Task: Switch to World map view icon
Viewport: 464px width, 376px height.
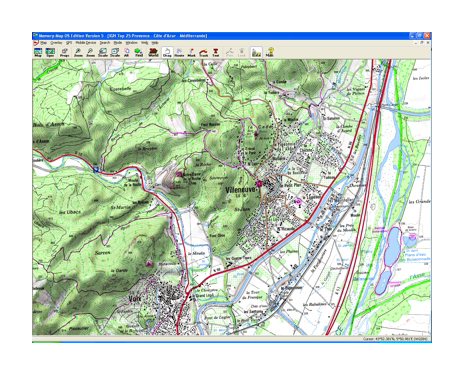Action: pyautogui.click(x=153, y=52)
